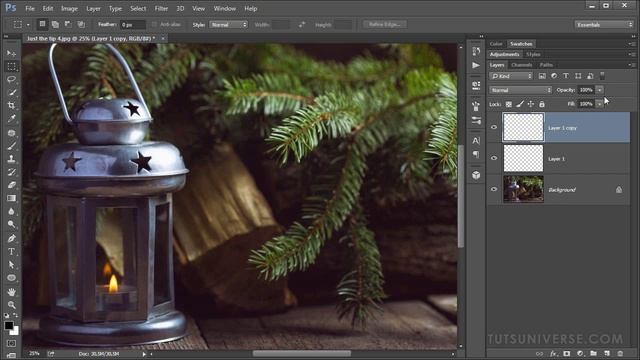The height and width of the screenshot is (360, 640).
Task: Select the Clone Stamp tool
Action: tap(11, 159)
